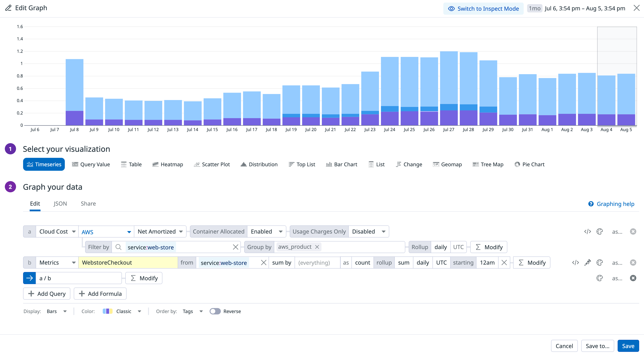Expand the Container Allocated Enabled dropdown
Screen dimensions: 644x356
pos(266,231)
